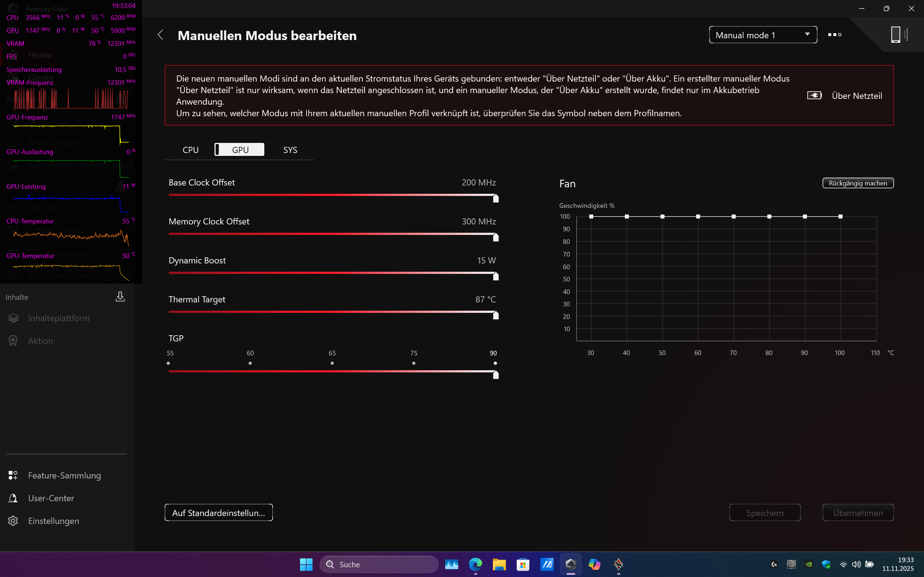This screenshot has width=924, height=577.
Task: Select the 65 TGP preset point
Action: click(332, 363)
